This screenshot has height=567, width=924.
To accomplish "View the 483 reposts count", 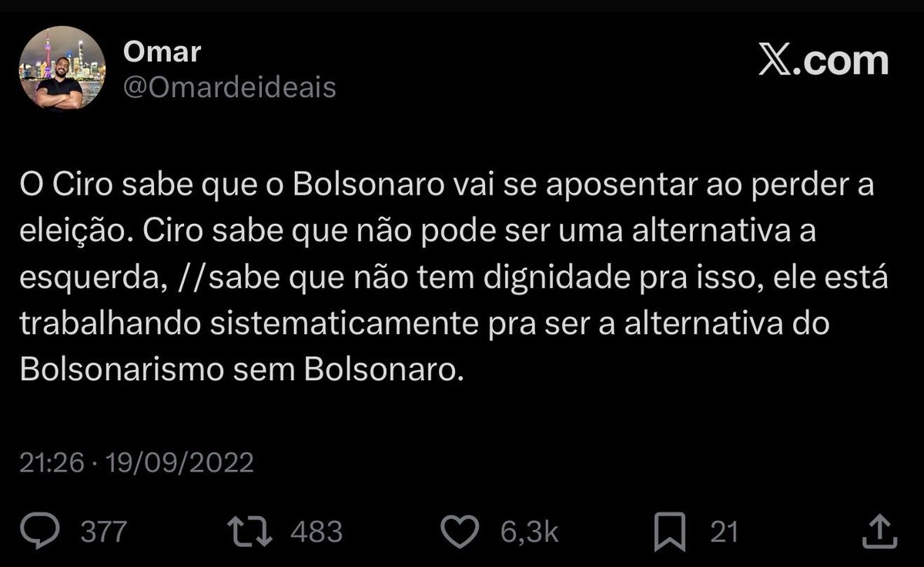I will point(316,532).
